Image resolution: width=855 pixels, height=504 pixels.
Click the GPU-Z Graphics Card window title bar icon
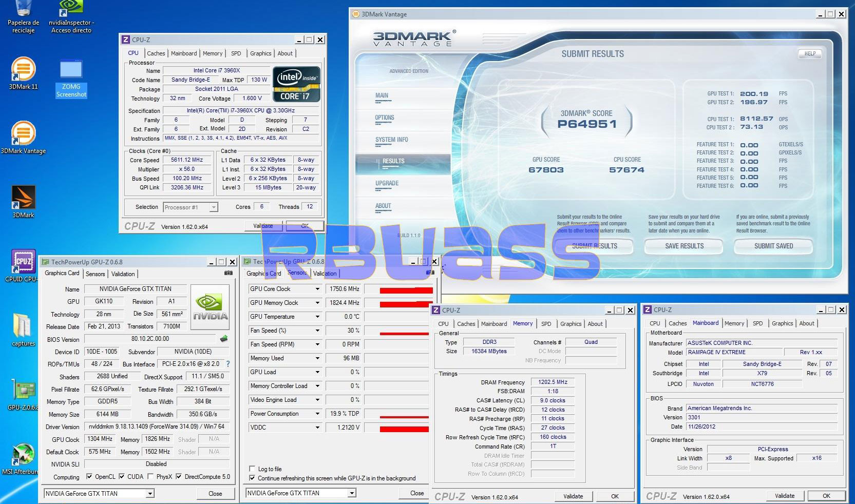(45, 262)
